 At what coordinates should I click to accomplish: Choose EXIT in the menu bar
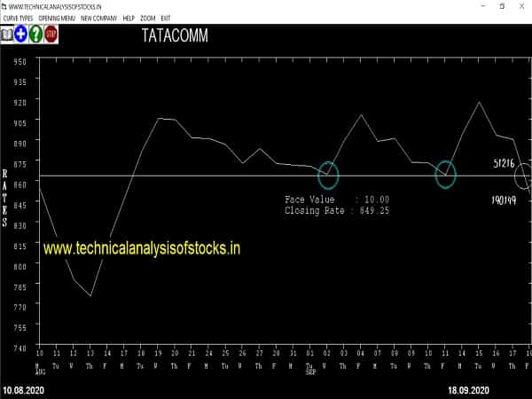point(167,18)
